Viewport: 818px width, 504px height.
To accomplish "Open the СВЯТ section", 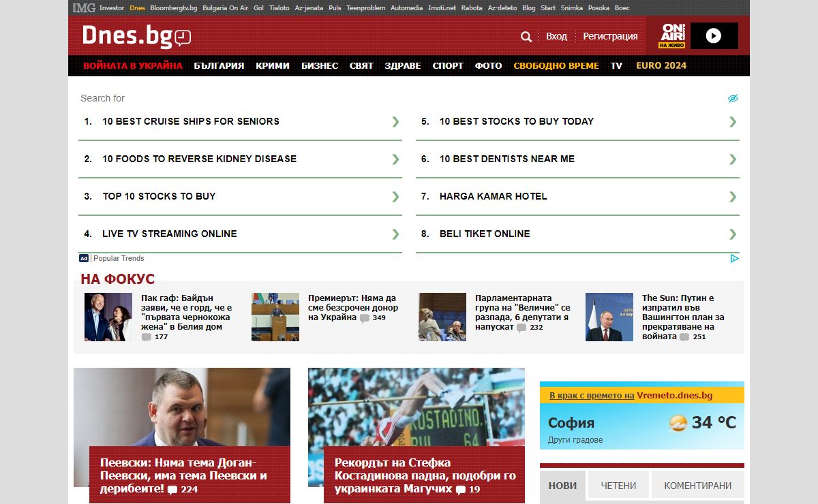I will 361,66.
